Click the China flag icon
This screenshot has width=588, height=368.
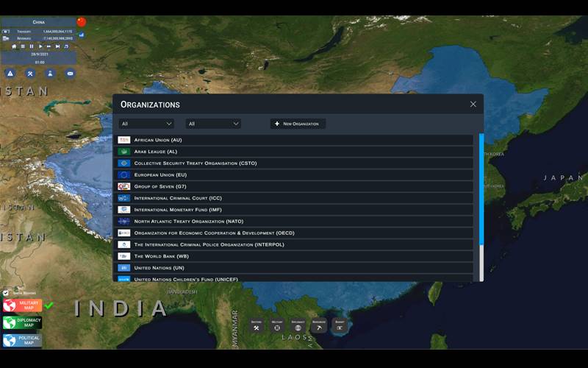[82, 22]
